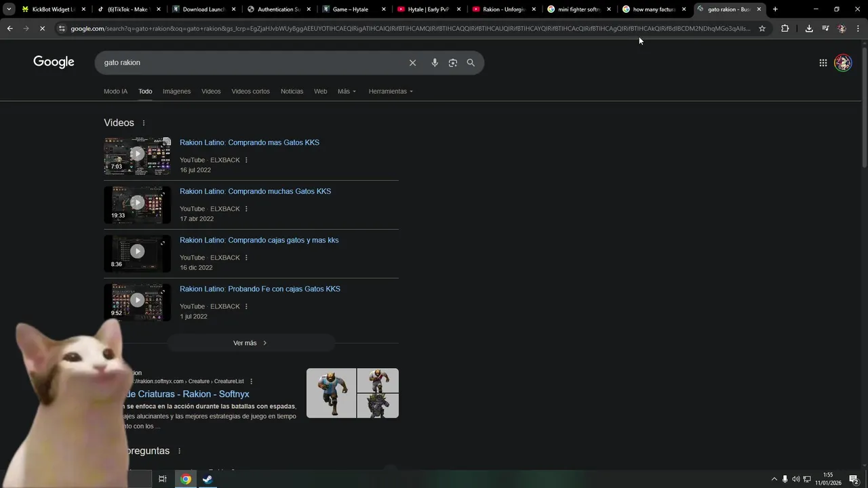The width and height of the screenshot is (868, 488).
Task: Expand videos with 'Ver más'
Action: (250, 343)
